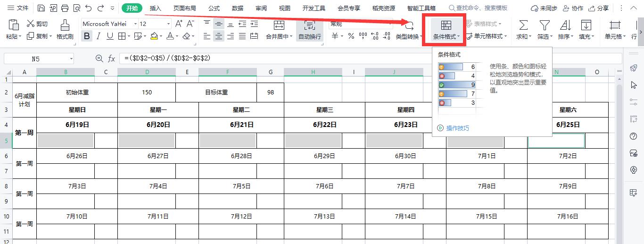Click the eraser clear-format icon
The width and height of the screenshot is (644, 244).
[x=186, y=36]
